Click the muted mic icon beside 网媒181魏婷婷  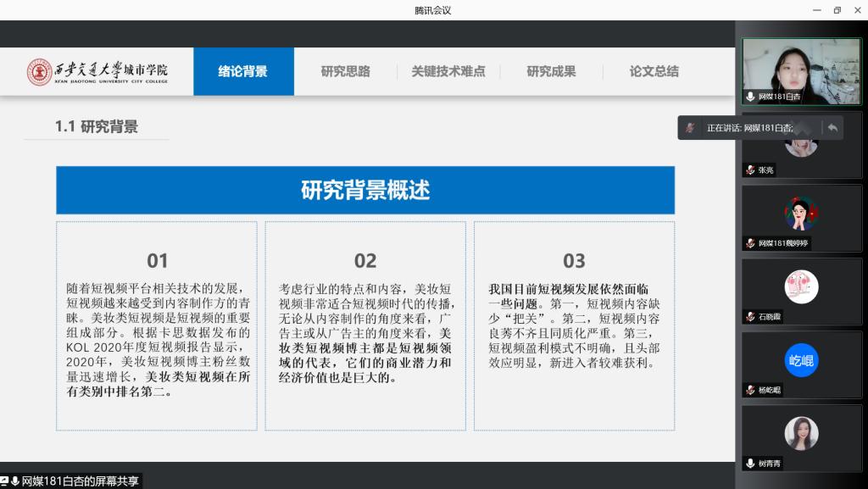pos(750,243)
